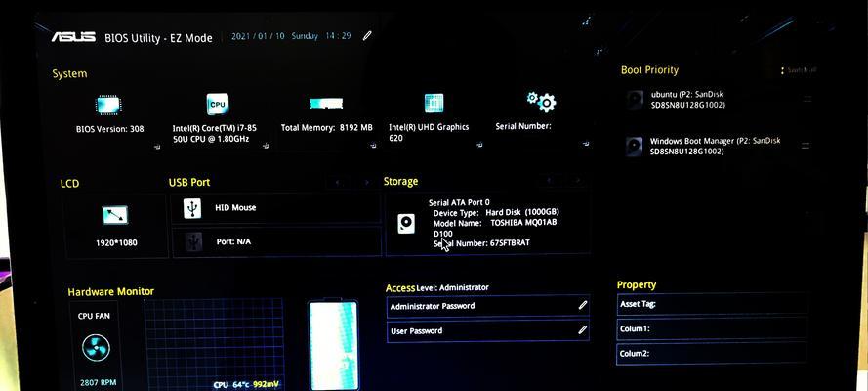Click the CPU processor icon
Screen dimensions: 868x391
[217, 104]
